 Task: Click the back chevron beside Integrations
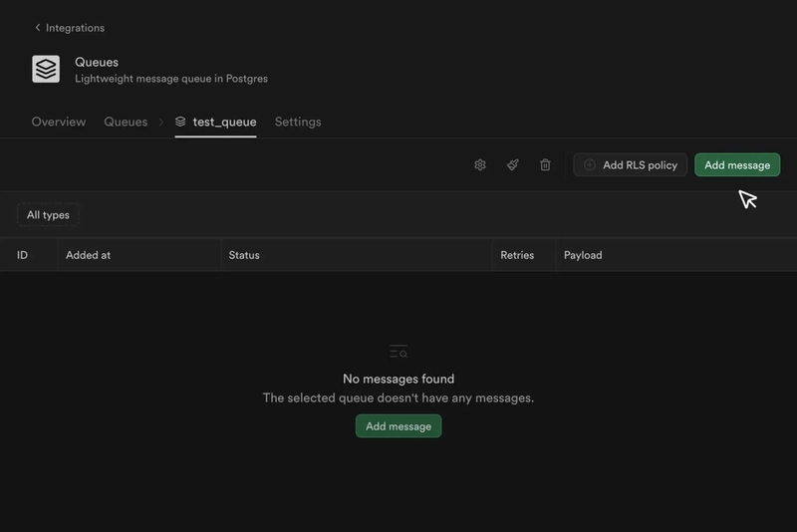pos(38,28)
